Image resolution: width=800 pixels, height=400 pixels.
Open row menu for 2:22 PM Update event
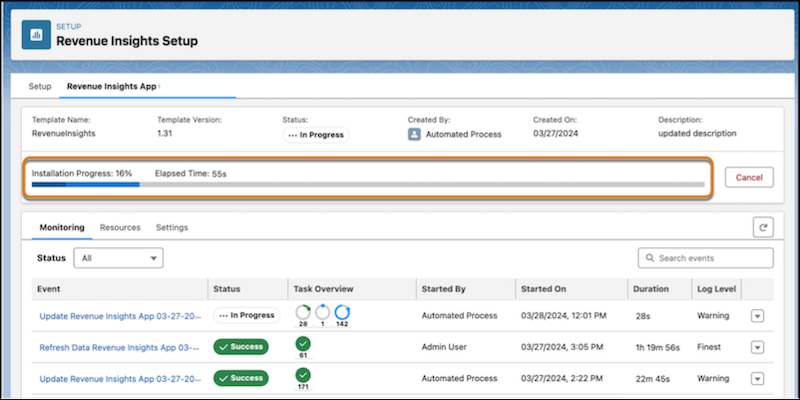coord(758,379)
